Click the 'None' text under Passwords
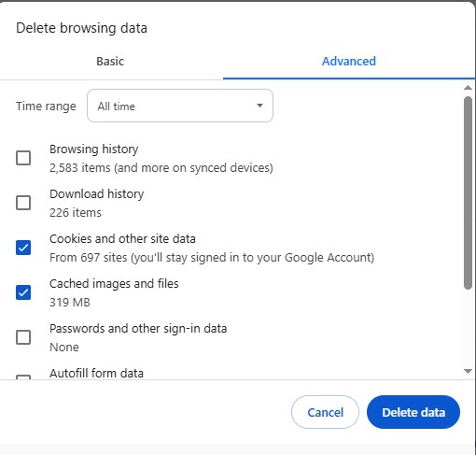 click(x=64, y=348)
